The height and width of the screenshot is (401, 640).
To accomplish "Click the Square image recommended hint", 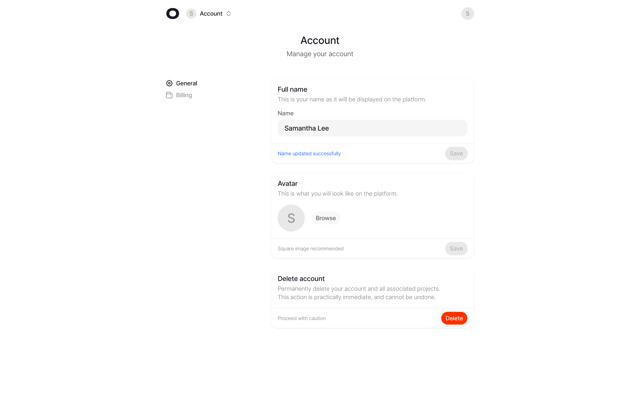I will point(311,249).
